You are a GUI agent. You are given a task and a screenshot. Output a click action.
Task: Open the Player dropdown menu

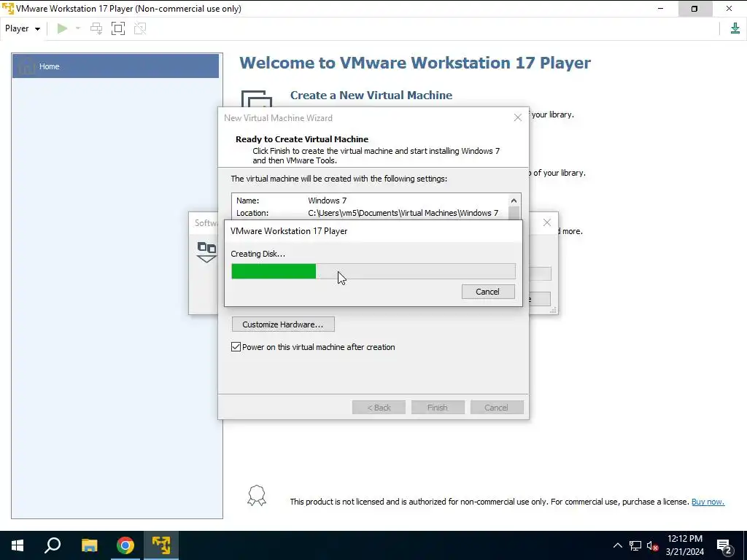click(22, 28)
